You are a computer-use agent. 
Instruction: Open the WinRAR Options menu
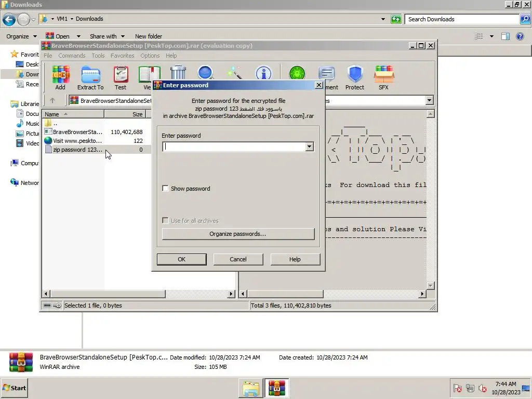tap(150, 56)
